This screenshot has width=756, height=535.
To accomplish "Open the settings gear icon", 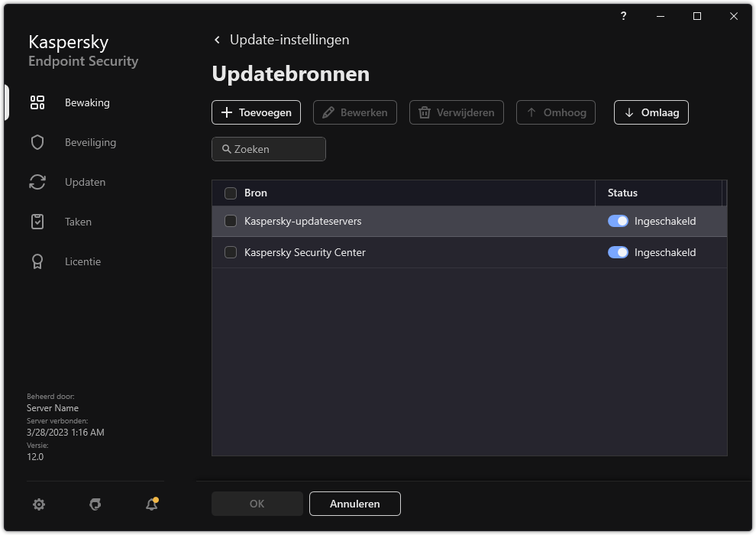I will pos(39,504).
